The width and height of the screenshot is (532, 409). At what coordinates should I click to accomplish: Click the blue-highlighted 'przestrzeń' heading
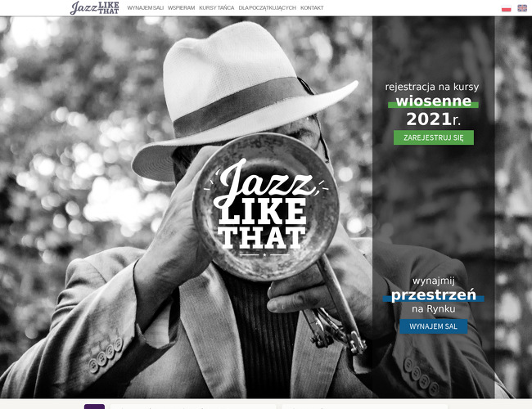(433, 295)
